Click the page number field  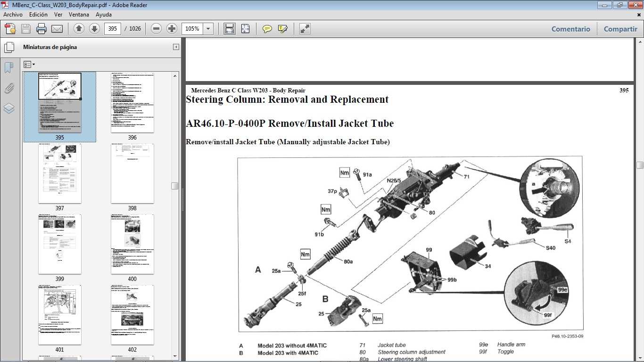point(112,29)
